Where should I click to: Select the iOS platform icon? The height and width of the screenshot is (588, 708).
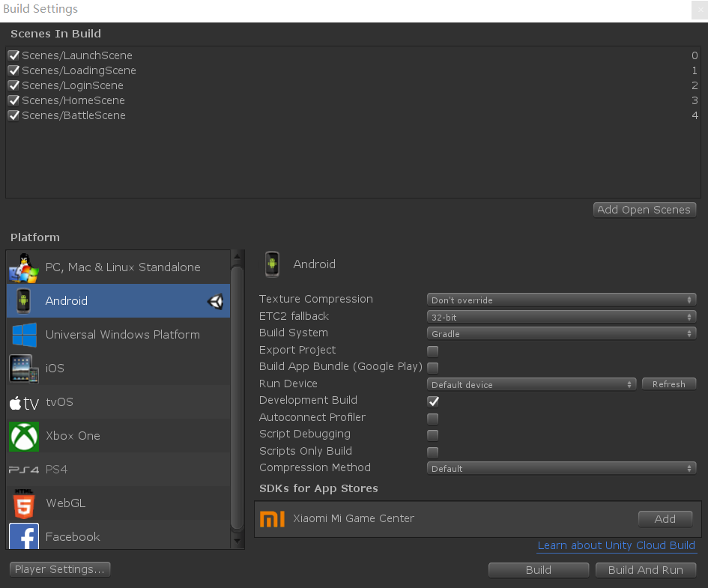23,369
